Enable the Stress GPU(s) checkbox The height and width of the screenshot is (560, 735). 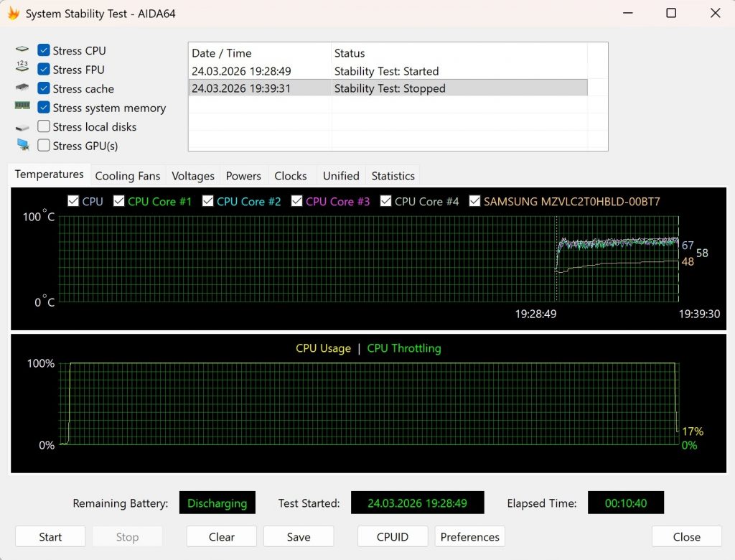(44, 146)
